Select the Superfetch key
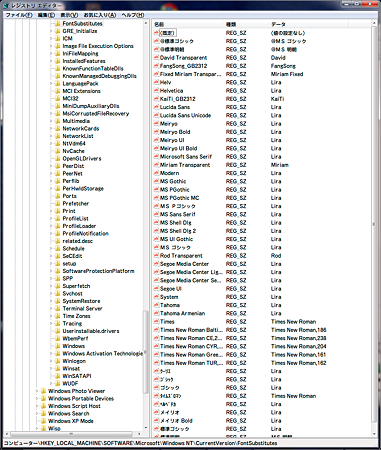The image size is (381, 450). click(76, 286)
